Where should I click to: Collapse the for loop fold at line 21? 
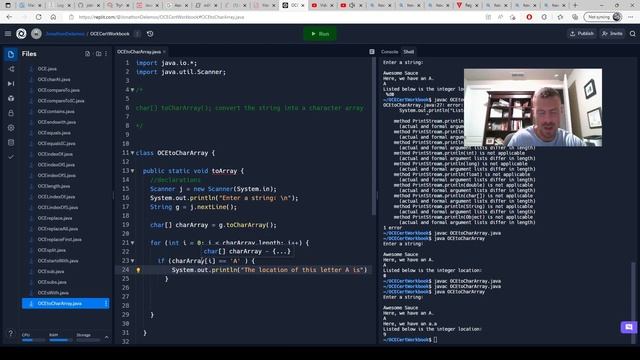(133, 243)
